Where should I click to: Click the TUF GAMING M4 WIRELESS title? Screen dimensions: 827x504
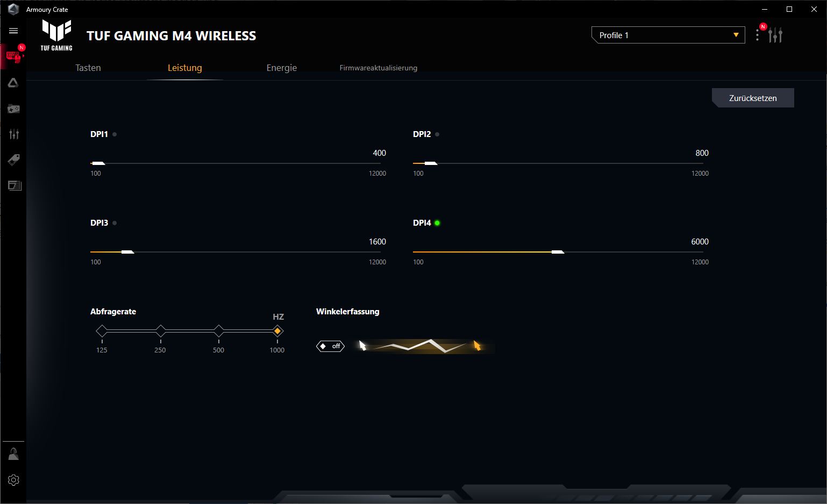(172, 36)
